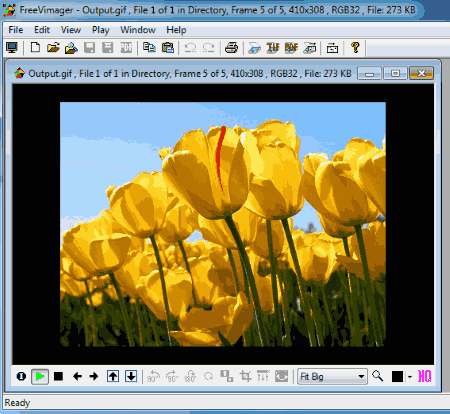Click the yellow question mark help icon
The image size is (450, 414).
(355, 48)
